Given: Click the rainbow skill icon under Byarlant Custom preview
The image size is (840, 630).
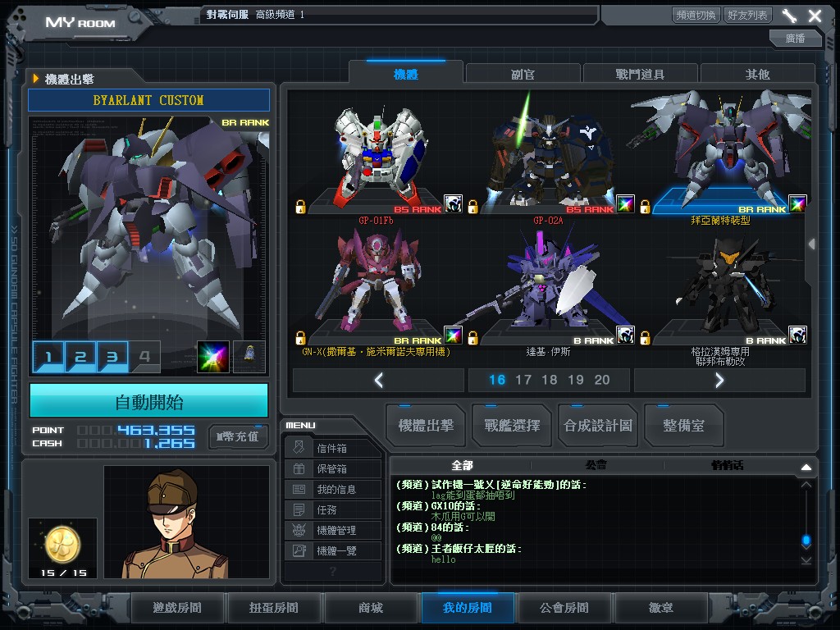Looking at the screenshot, I should [x=213, y=356].
